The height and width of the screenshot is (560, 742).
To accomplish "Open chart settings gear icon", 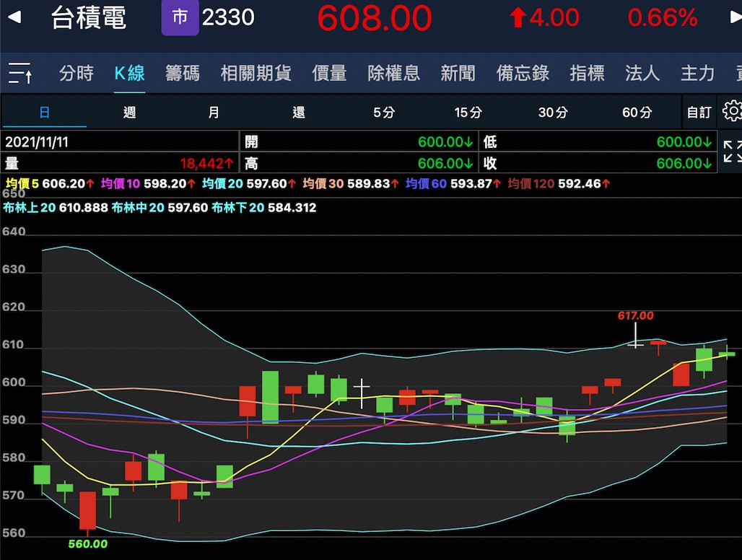I will point(732,112).
